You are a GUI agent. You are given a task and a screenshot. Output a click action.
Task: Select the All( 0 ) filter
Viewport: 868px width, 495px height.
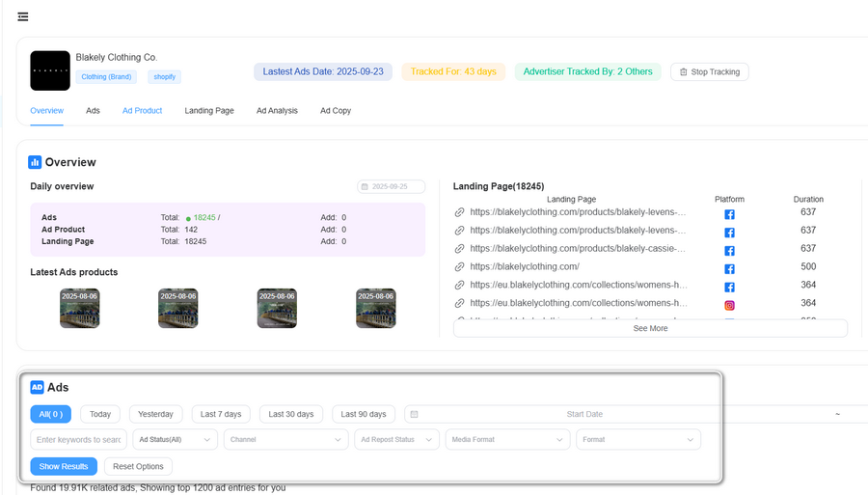click(51, 414)
